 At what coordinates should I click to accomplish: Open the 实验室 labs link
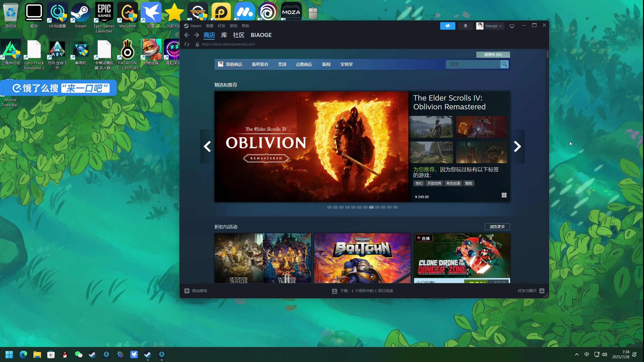pyautogui.click(x=346, y=64)
